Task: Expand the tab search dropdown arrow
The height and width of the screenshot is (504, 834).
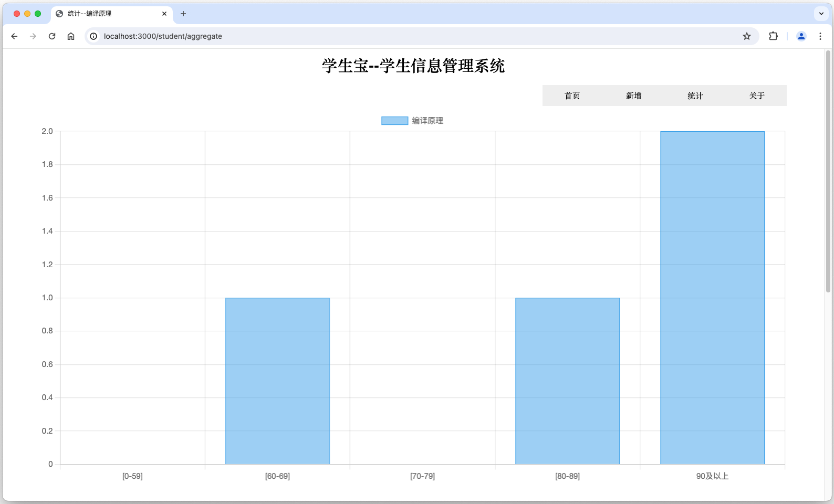Action: tap(821, 14)
